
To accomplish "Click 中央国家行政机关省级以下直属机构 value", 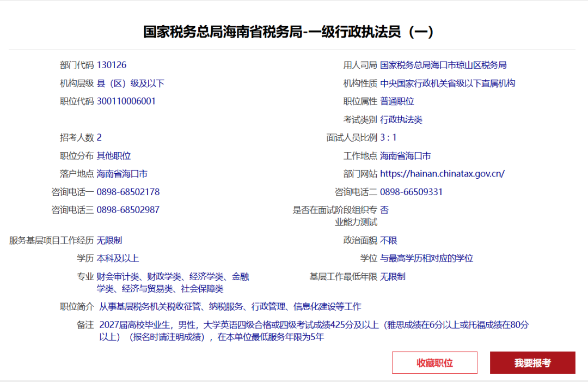I will 448,83.
